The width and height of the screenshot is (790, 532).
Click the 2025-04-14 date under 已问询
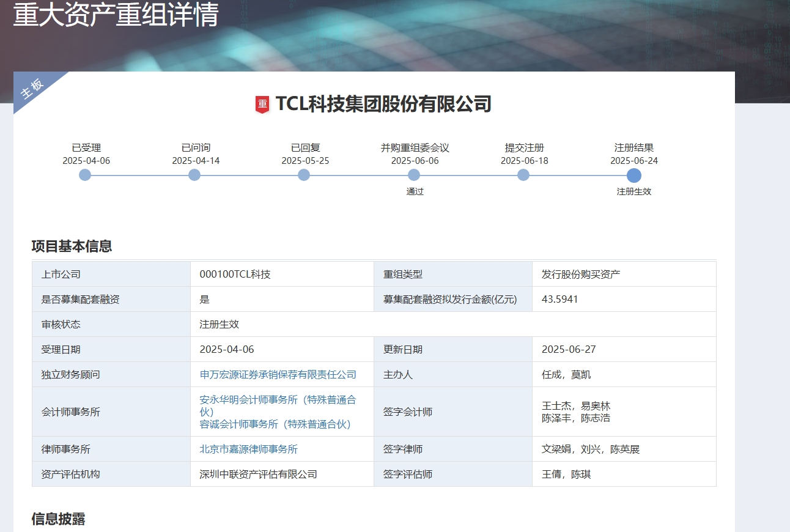click(196, 161)
